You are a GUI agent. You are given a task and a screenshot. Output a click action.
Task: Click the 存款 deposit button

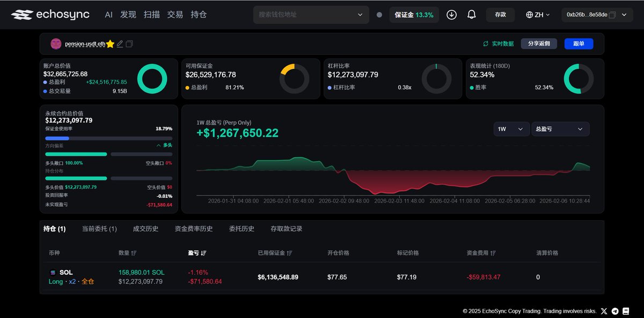click(500, 15)
